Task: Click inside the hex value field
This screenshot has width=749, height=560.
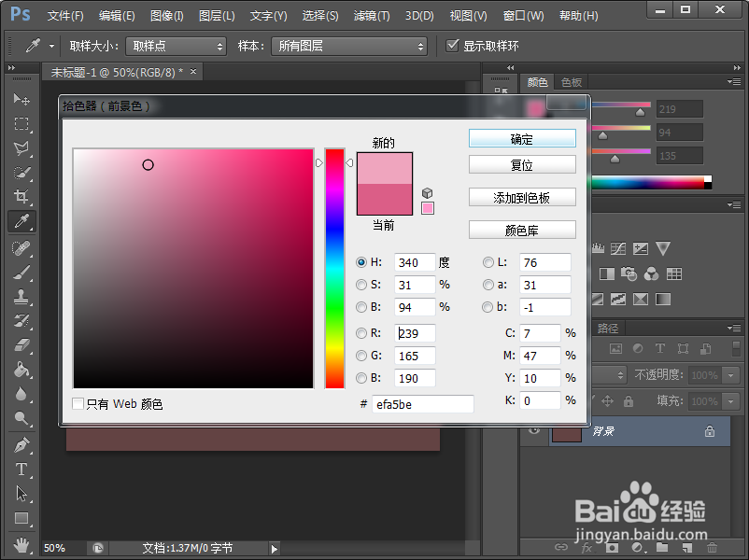Action: 423,403
